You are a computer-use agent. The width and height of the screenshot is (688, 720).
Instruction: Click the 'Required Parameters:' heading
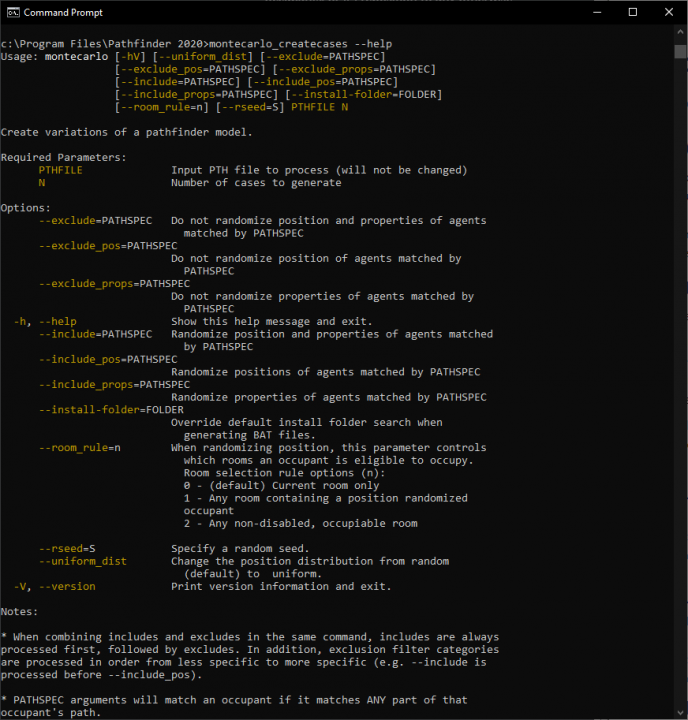(x=63, y=158)
